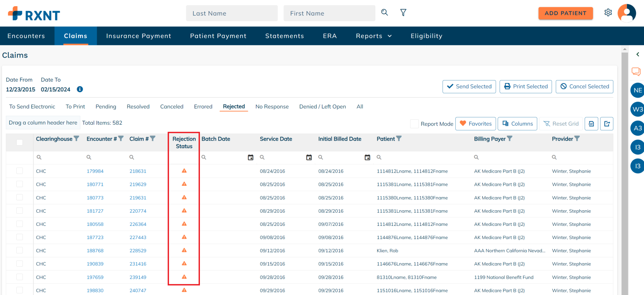Export grid data icon button
Screen dimensions: 644x295
pyautogui.click(x=607, y=124)
